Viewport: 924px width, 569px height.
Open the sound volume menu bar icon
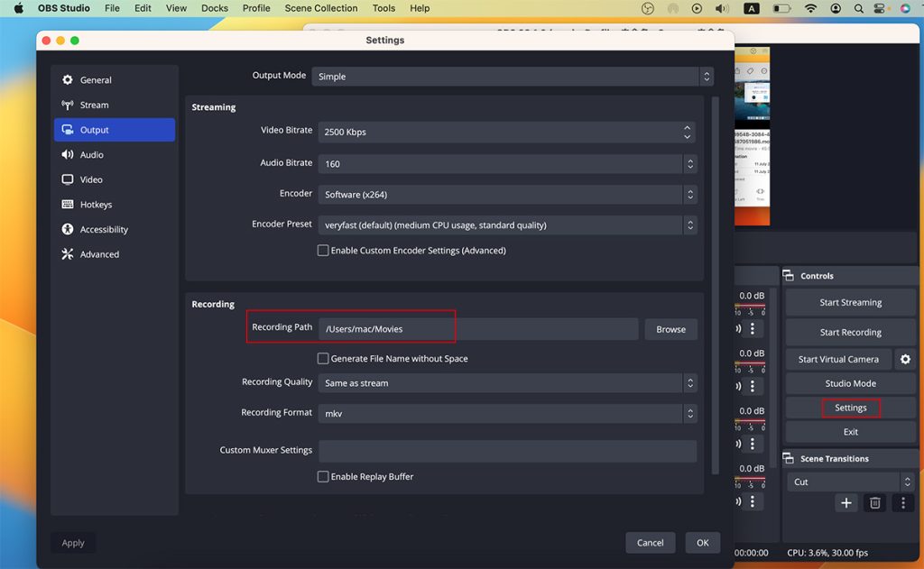721,8
